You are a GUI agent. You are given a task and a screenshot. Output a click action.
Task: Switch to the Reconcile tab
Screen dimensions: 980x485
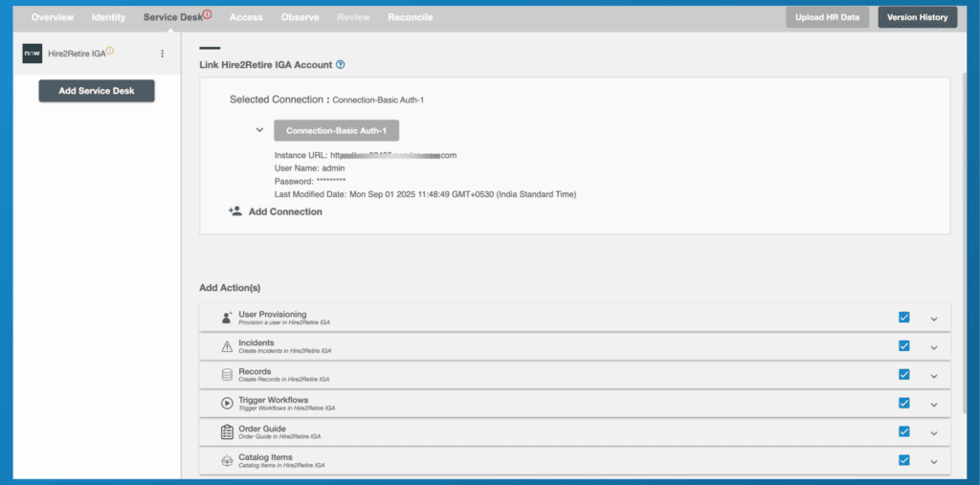coord(410,17)
